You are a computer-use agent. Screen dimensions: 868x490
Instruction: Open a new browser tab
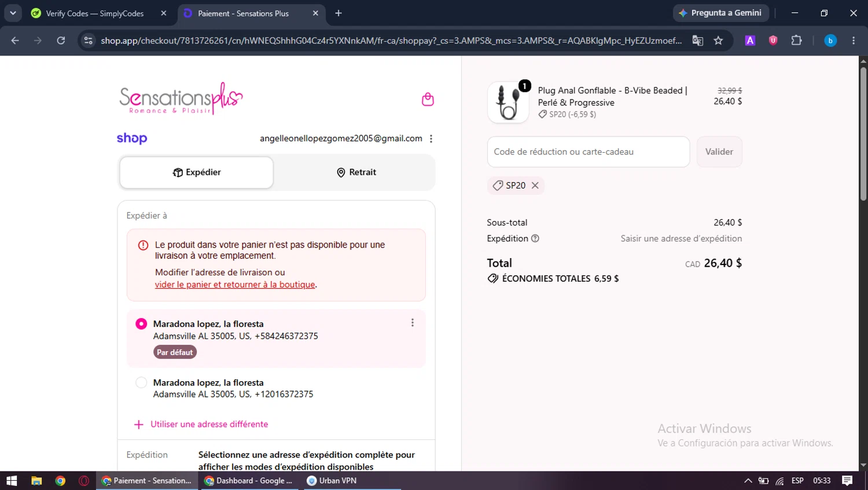click(x=339, y=13)
